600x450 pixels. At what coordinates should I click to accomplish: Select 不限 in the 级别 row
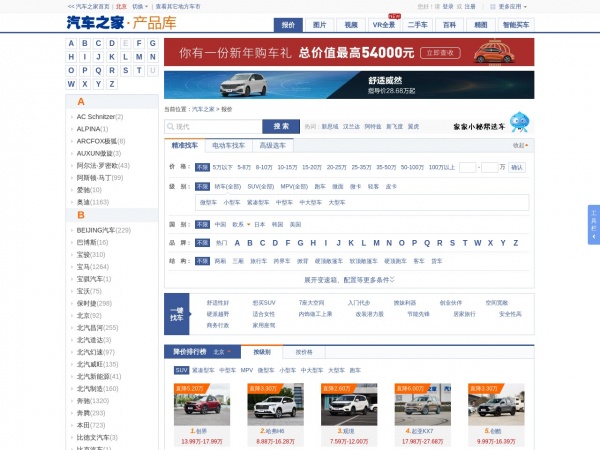pyautogui.click(x=202, y=186)
